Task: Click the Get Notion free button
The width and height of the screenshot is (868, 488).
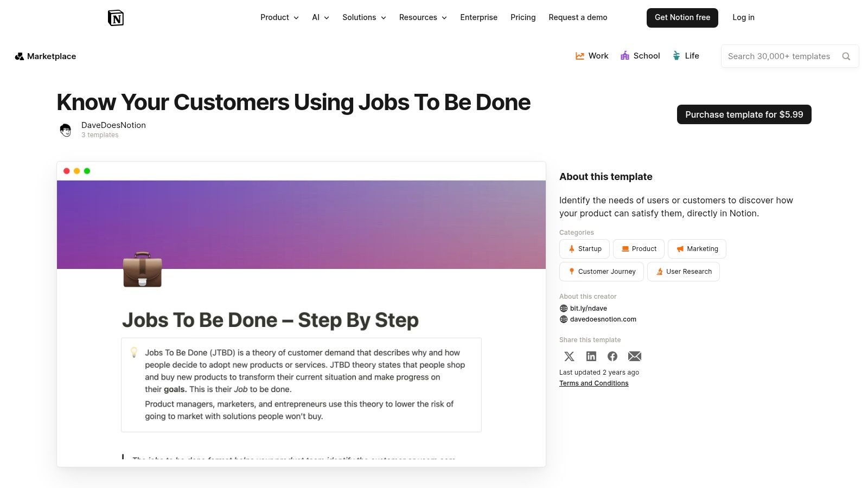Action: (x=682, y=17)
